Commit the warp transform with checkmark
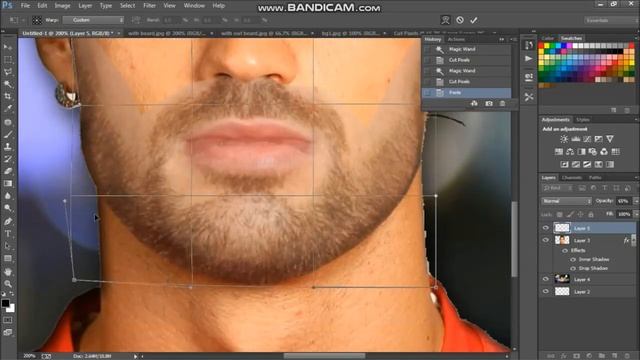Image resolution: width=640 pixels, height=360 pixels. click(474, 20)
